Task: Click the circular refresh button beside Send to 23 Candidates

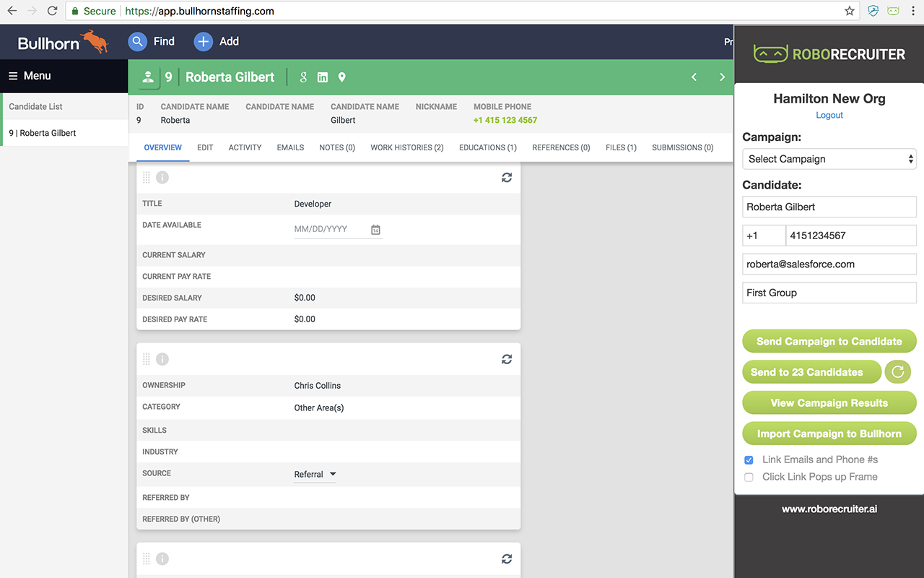Action: [x=898, y=372]
